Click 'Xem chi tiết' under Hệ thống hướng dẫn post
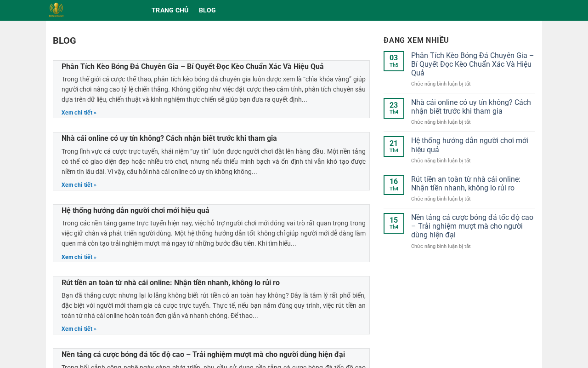The height and width of the screenshot is (368, 588). pyautogui.click(x=79, y=257)
